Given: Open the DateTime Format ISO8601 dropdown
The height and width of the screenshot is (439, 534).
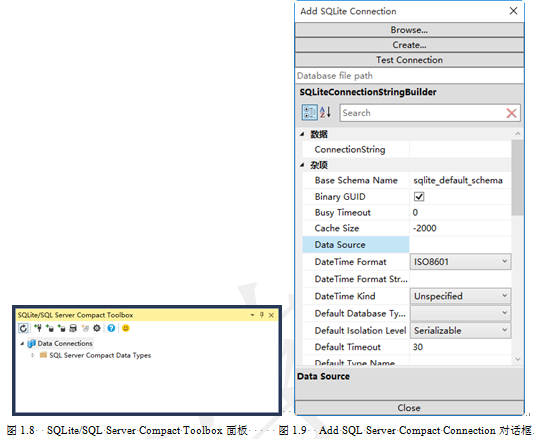Looking at the screenshot, I should point(460,262).
